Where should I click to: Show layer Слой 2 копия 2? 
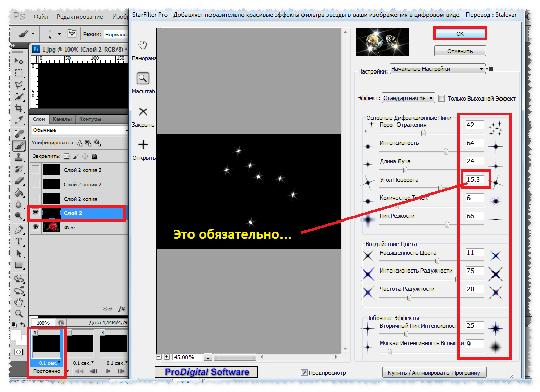pos(35,184)
